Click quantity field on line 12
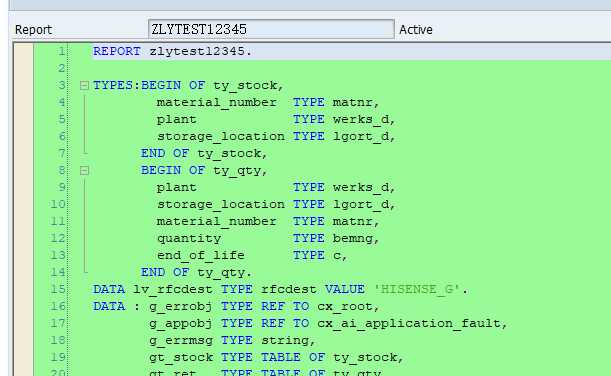 189,238
